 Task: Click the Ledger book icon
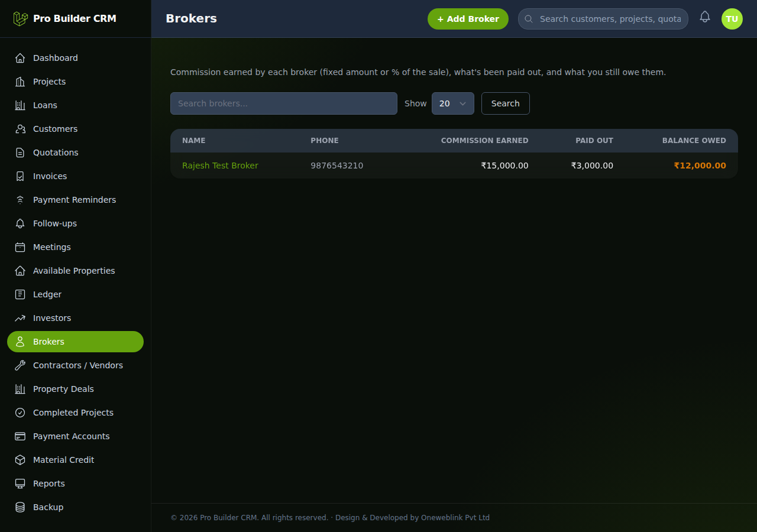pos(20,294)
